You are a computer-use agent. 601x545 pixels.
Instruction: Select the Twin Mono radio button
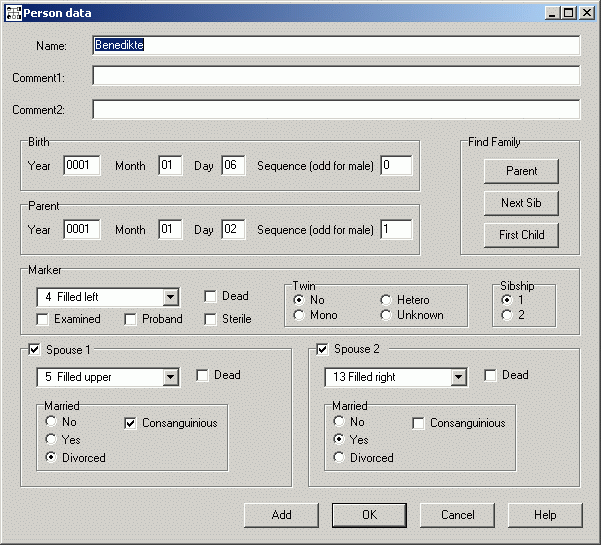pos(299,316)
